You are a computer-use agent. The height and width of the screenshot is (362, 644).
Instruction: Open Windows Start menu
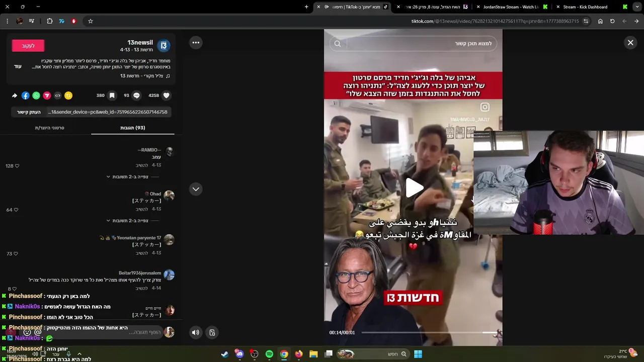pyautogui.click(x=418, y=354)
